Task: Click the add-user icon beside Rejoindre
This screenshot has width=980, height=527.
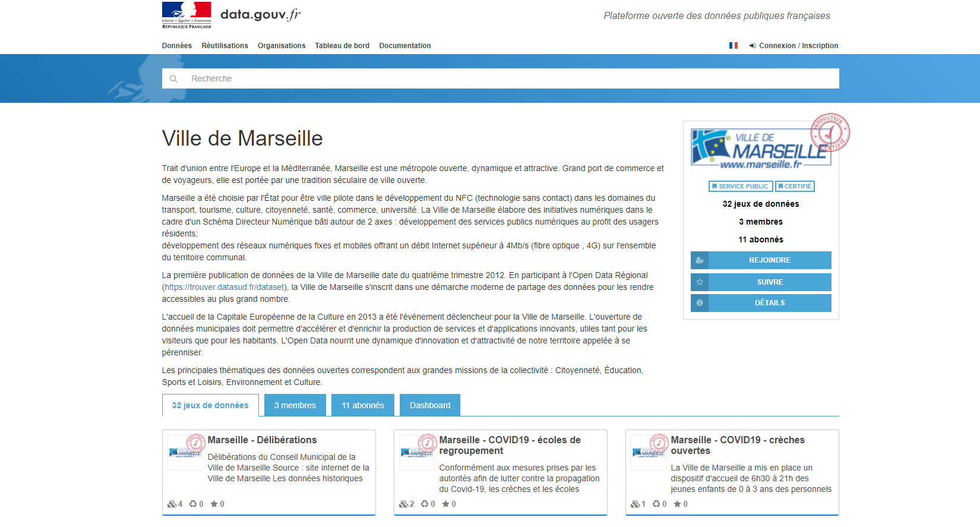Action: point(700,260)
